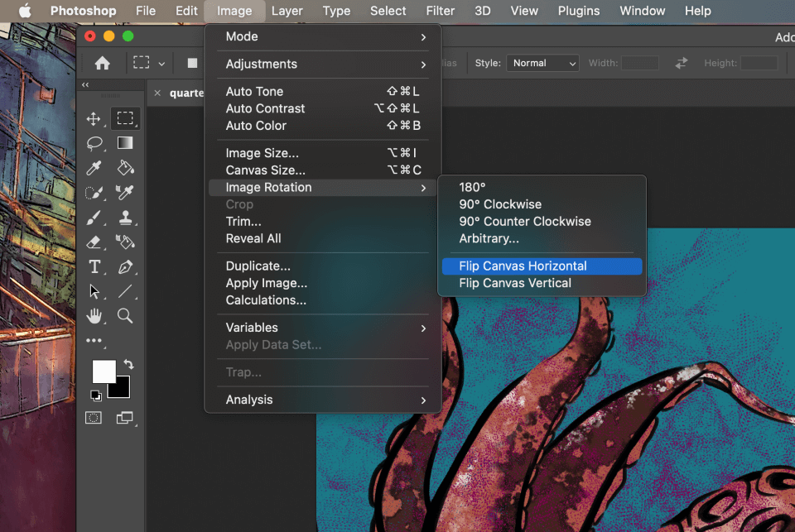Open the Style dropdown set to Normal
The height and width of the screenshot is (532, 795).
pyautogui.click(x=542, y=63)
